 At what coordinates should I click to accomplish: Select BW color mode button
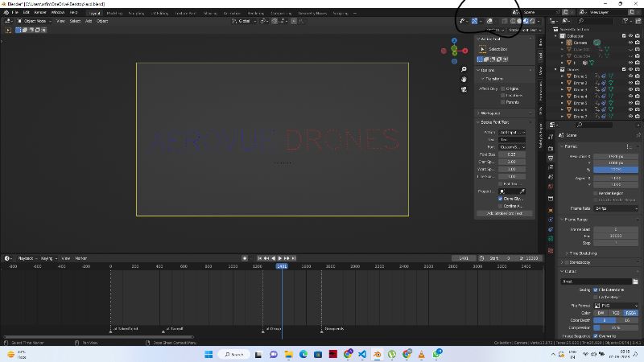click(601, 313)
